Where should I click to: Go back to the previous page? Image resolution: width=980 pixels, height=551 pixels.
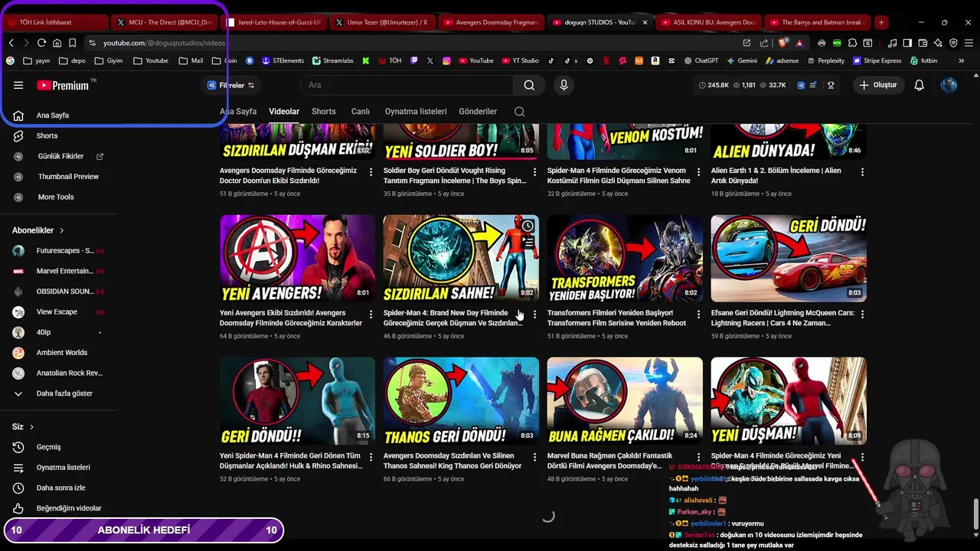[x=11, y=43]
